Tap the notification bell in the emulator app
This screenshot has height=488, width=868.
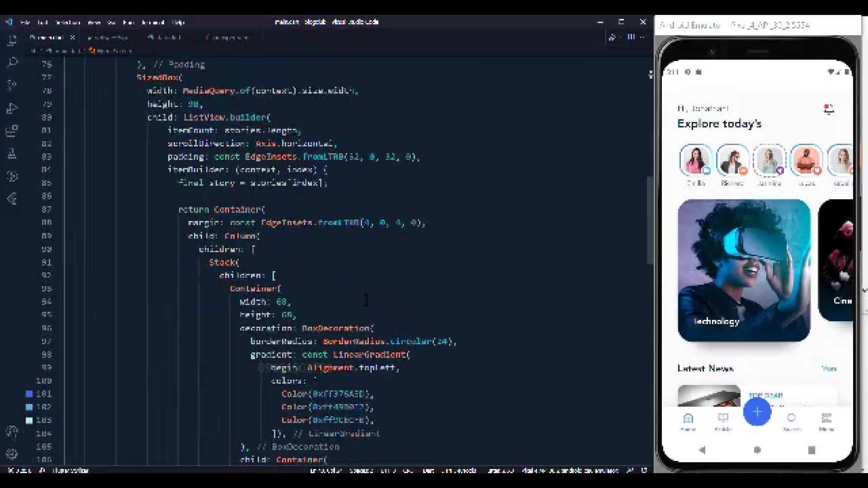pyautogui.click(x=829, y=109)
